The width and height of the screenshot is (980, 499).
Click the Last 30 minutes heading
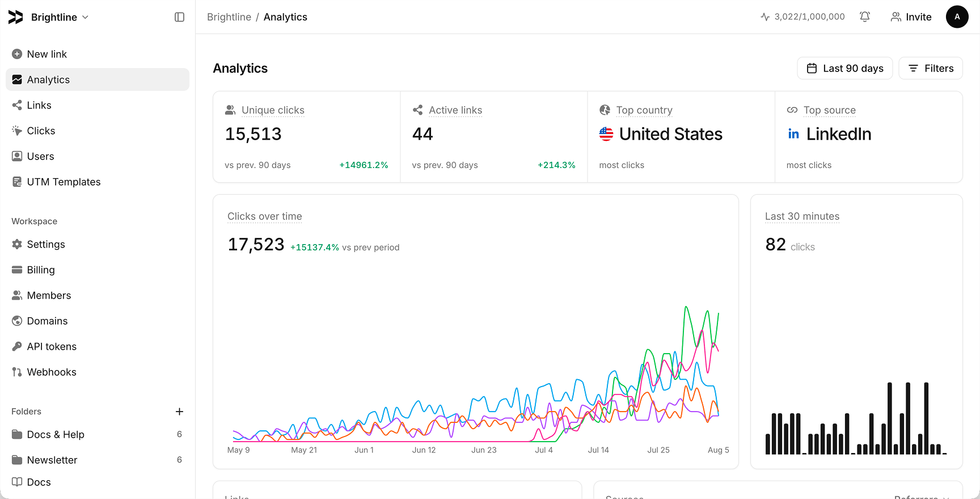point(802,216)
